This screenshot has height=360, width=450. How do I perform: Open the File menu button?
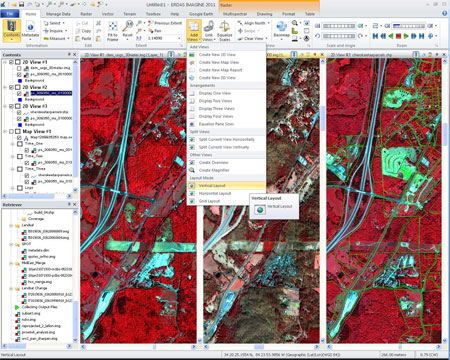click(10, 14)
